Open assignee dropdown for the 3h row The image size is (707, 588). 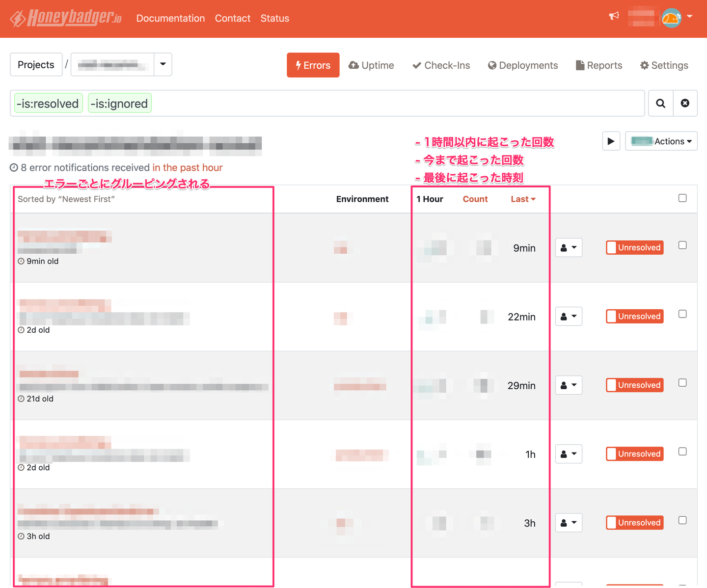point(569,523)
